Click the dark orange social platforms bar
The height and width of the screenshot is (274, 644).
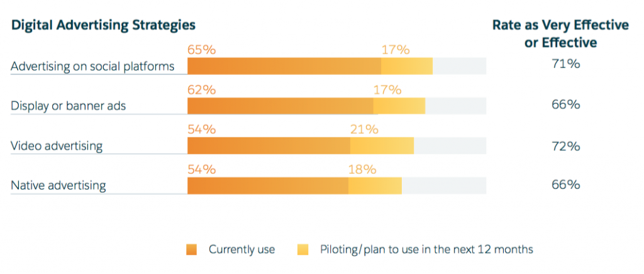click(284, 66)
